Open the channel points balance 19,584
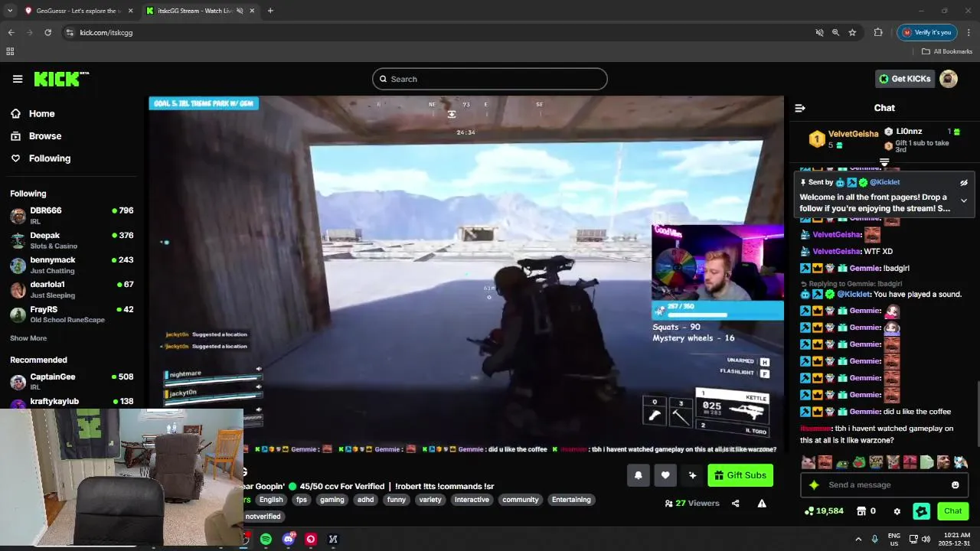This screenshot has width=980, height=551. 824,510
